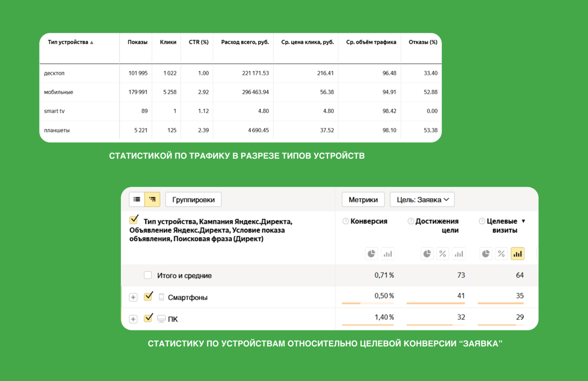Open the Группировки button
Screen dimensions: 588x381
pyautogui.click(x=193, y=199)
